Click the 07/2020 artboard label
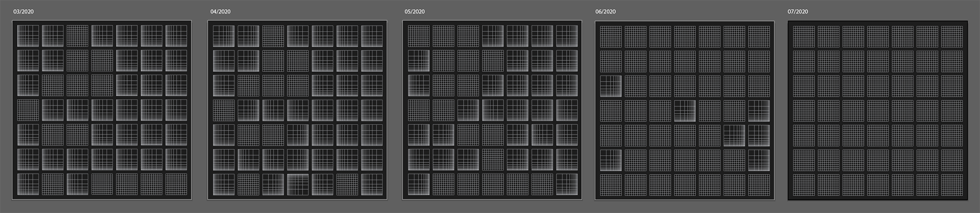 click(x=798, y=12)
